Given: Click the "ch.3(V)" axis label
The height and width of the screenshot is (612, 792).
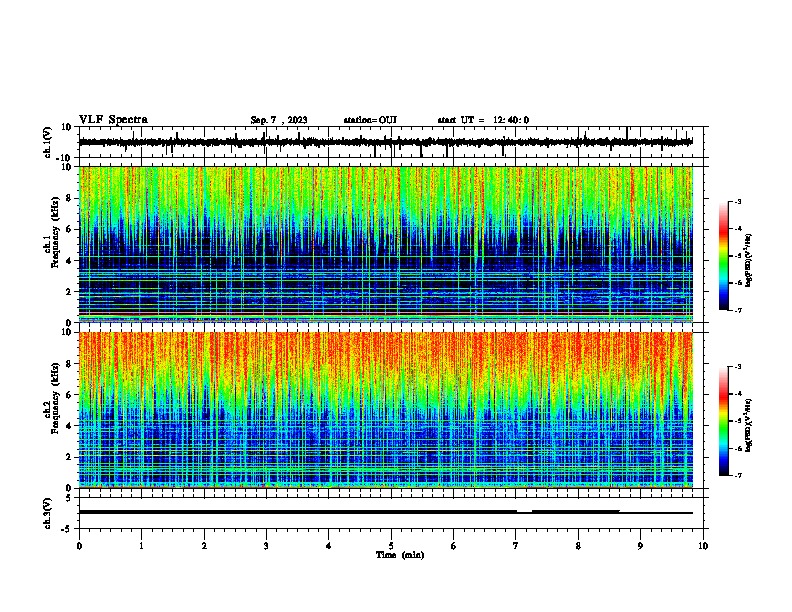Looking at the screenshot, I should 48,513.
